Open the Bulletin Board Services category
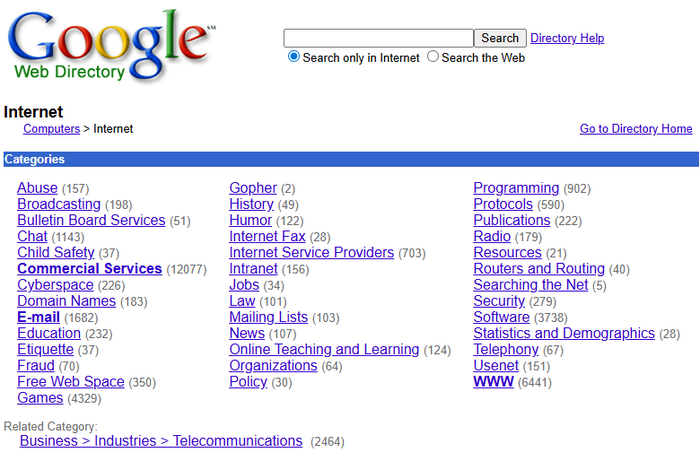The height and width of the screenshot is (470, 700). 91,220
